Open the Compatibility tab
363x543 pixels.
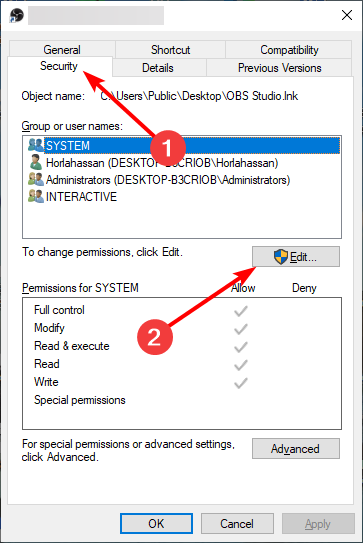point(289,50)
